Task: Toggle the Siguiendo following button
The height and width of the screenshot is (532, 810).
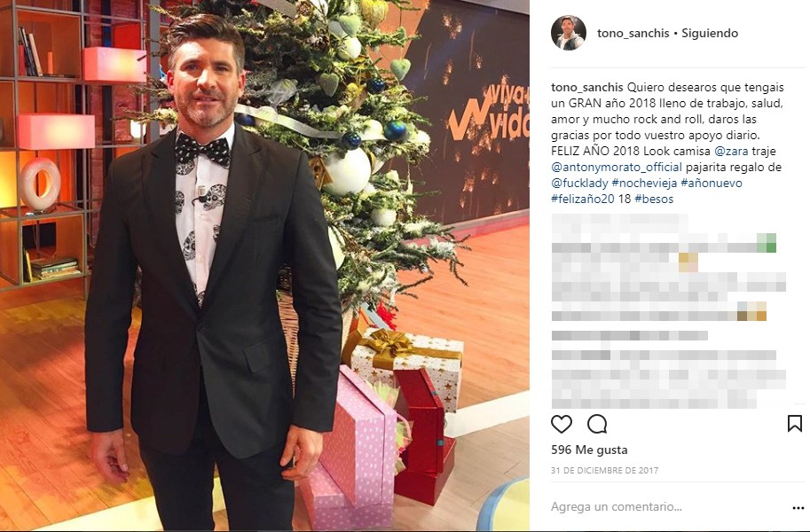Action: click(x=710, y=33)
